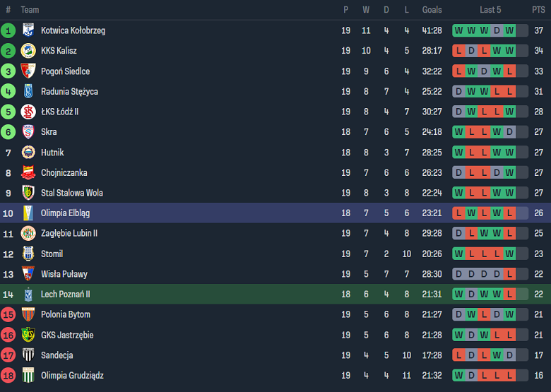Click the position 1 rank badge

[x=8, y=30]
